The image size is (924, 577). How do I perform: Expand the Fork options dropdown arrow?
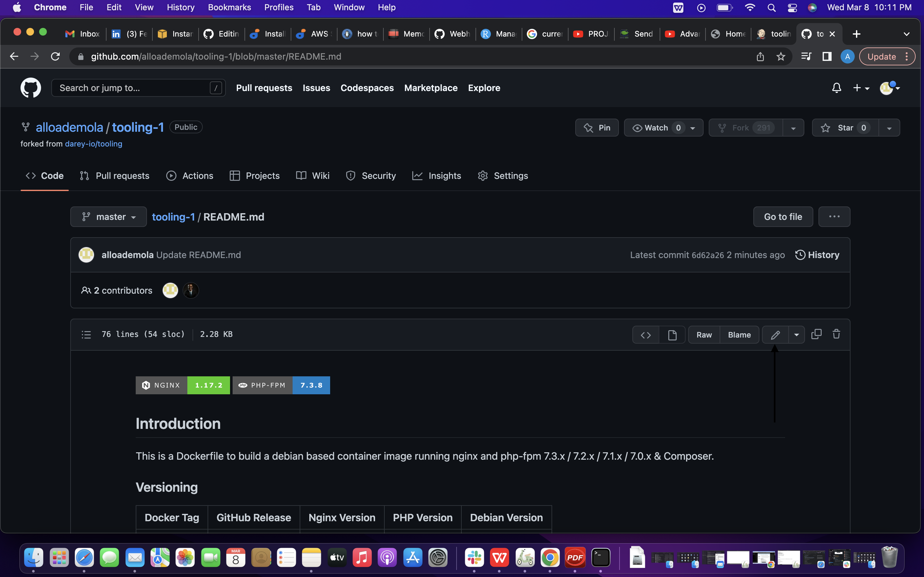(793, 128)
